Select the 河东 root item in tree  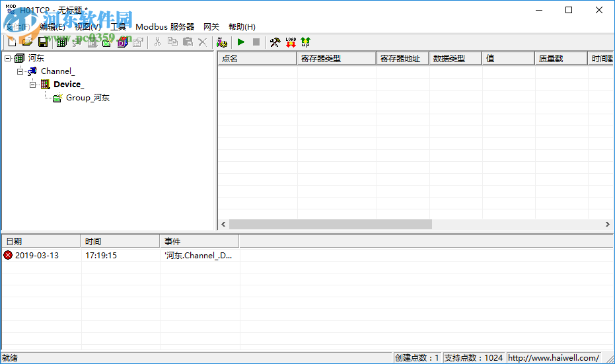36,58
